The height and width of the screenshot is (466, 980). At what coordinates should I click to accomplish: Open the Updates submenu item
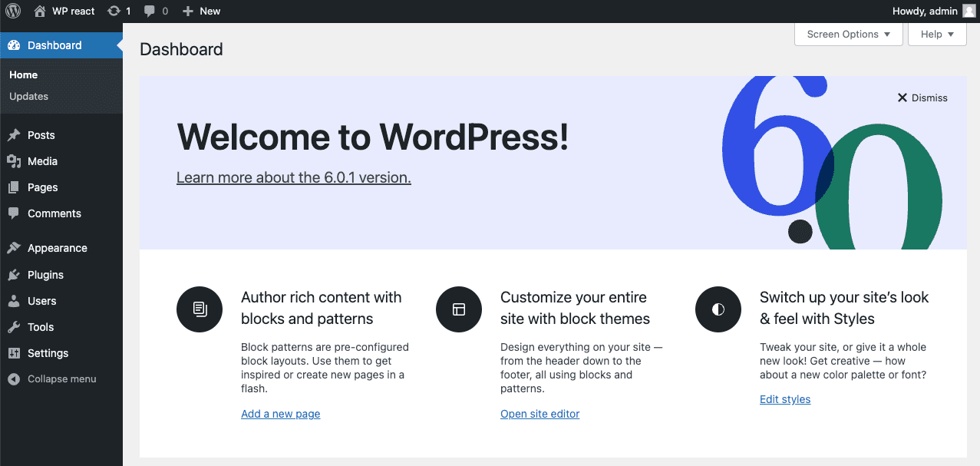(28, 96)
